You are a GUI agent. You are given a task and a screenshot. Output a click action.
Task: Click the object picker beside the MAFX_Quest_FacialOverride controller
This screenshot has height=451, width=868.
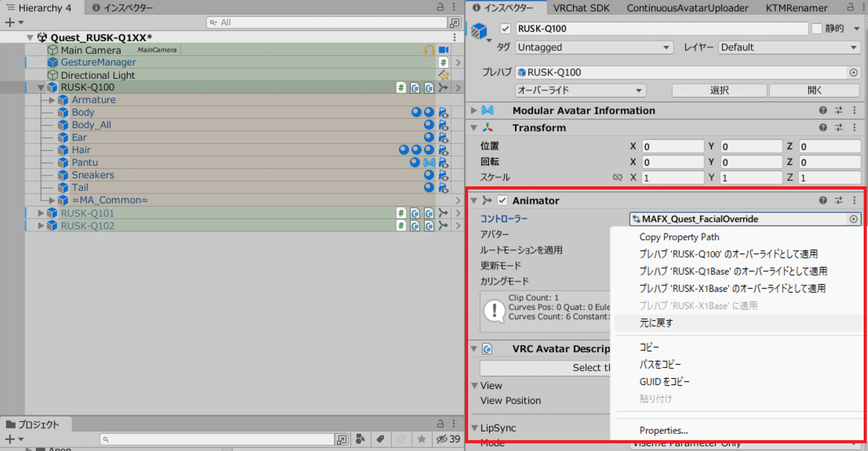point(854,219)
